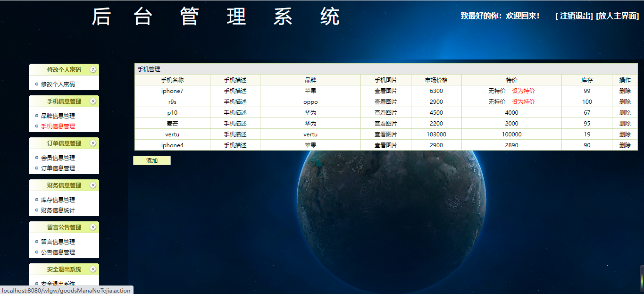Open 手机描述 for r9s
644x294 pixels.
coord(235,101)
